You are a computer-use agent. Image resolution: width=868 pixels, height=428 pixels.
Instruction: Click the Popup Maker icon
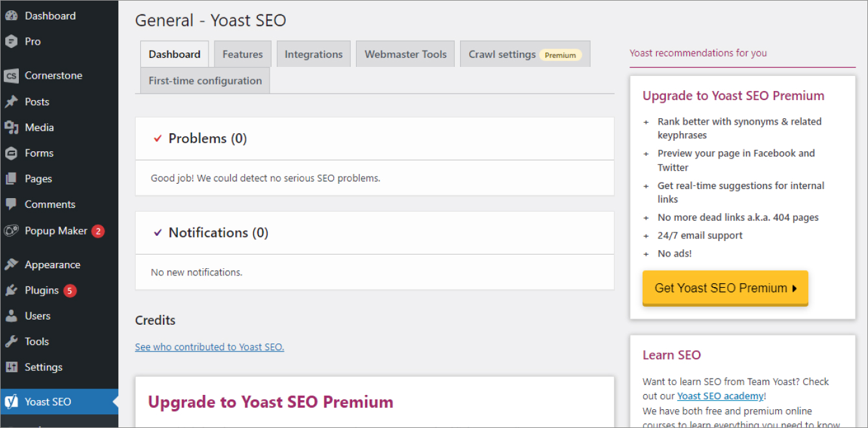pos(11,231)
